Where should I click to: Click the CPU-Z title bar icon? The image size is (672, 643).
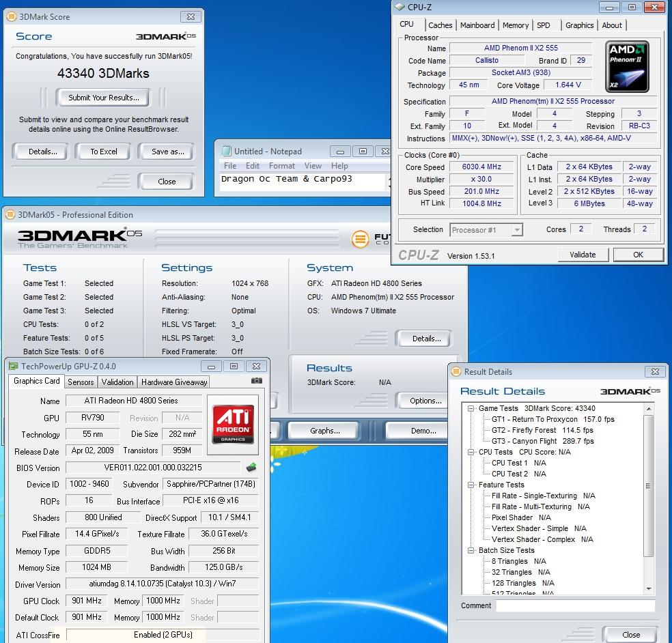click(400, 8)
